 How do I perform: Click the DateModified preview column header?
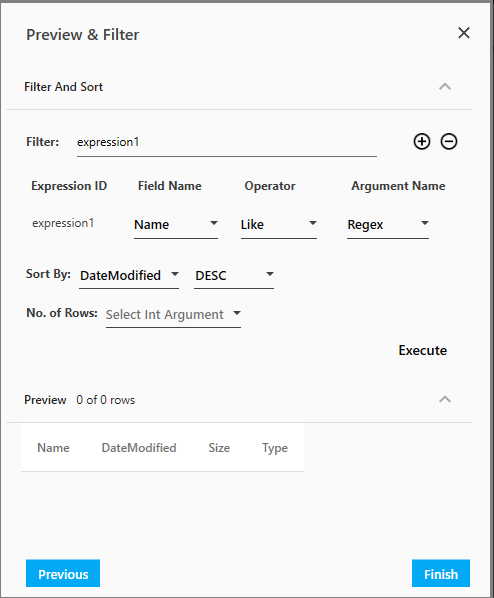(139, 448)
